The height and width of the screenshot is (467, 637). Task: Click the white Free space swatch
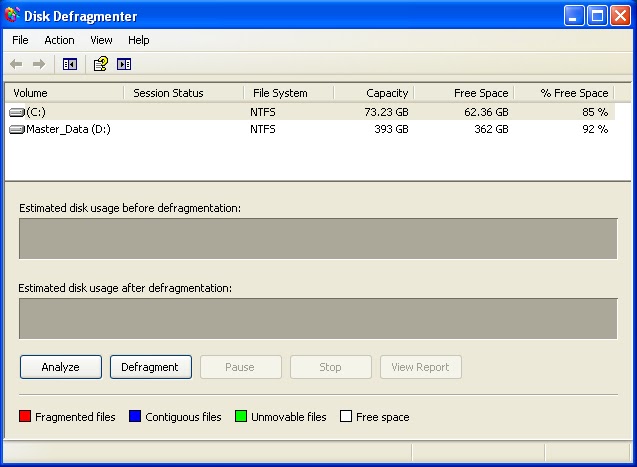pos(346,416)
